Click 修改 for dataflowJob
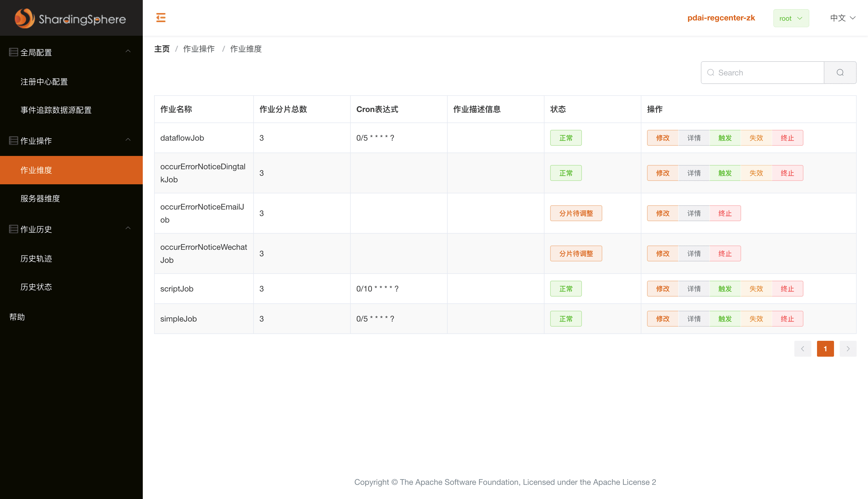 click(662, 138)
